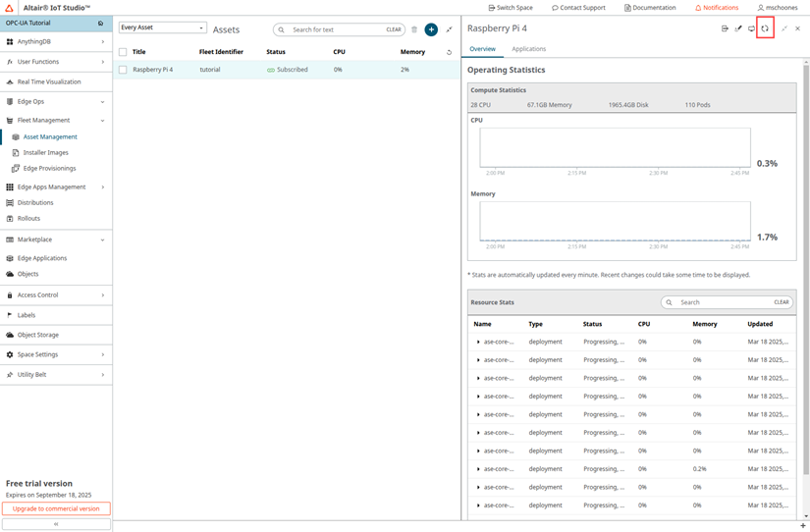This screenshot has height=532, width=810.
Task: Sort assets by the Status column
Action: pos(276,52)
